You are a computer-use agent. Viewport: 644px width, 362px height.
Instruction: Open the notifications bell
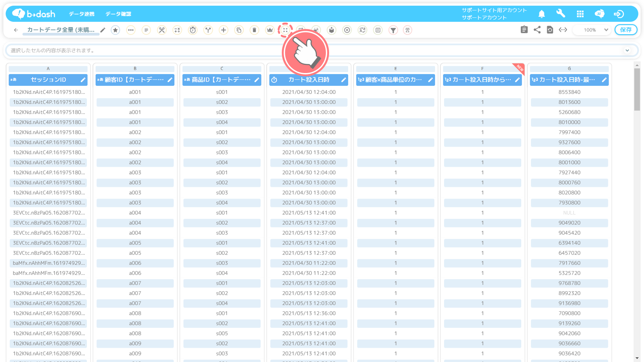coord(542,14)
